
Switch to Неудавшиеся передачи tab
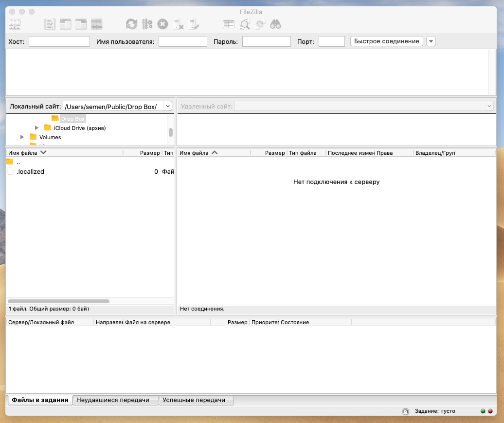[116, 400]
